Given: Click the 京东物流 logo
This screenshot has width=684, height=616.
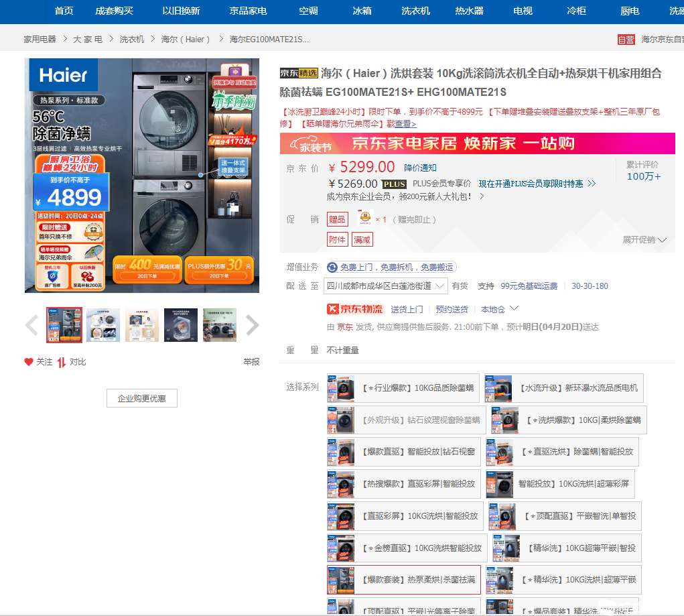Looking at the screenshot, I should tap(354, 309).
